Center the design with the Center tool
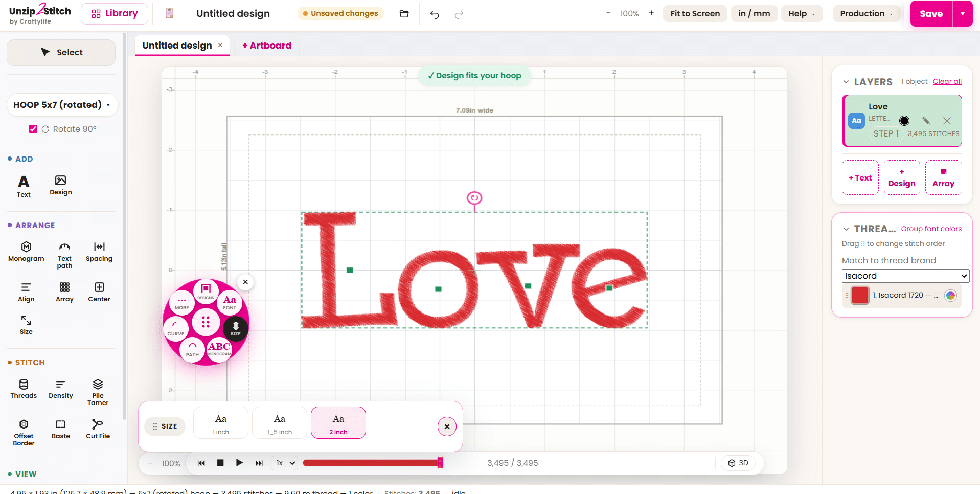Screen dimensions: 980x494 click(99, 293)
